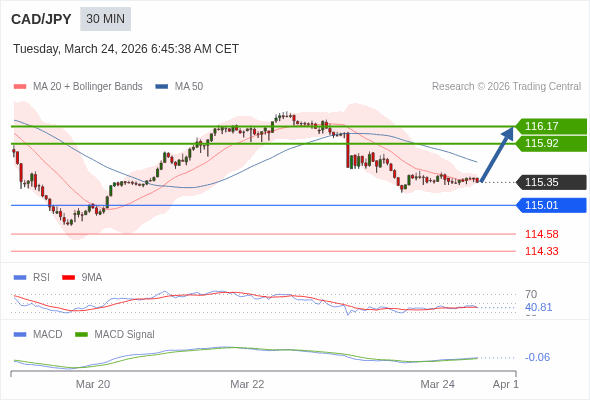Click the 'MACD' legend label
This screenshot has height=400, width=590.
pos(48,335)
